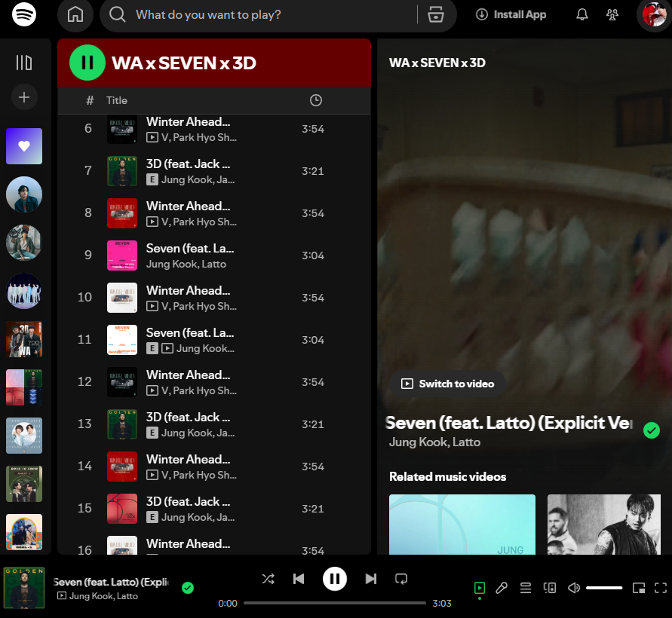Image resolution: width=672 pixels, height=618 pixels.
Task: Toggle the Now Playing view
Action: tap(480, 588)
